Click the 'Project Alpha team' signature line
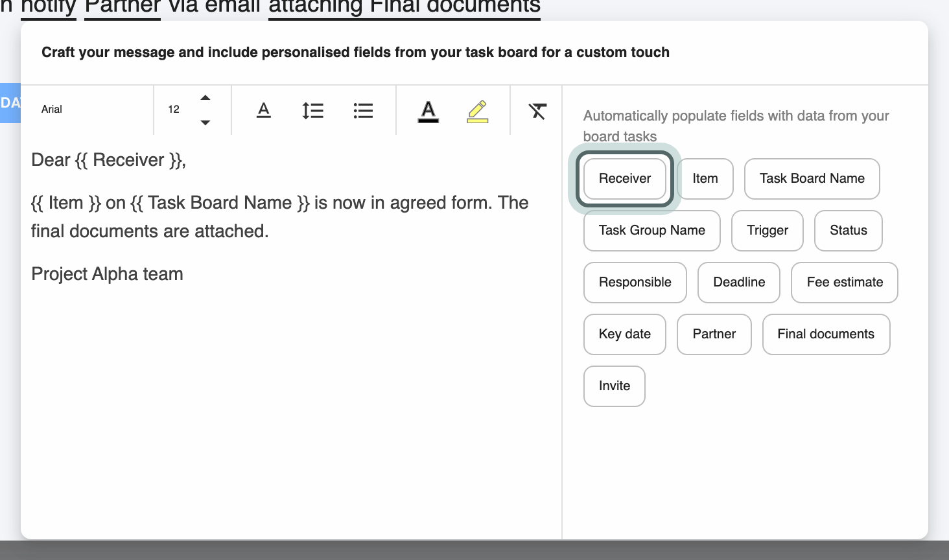The image size is (949, 560). [x=107, y=274]
